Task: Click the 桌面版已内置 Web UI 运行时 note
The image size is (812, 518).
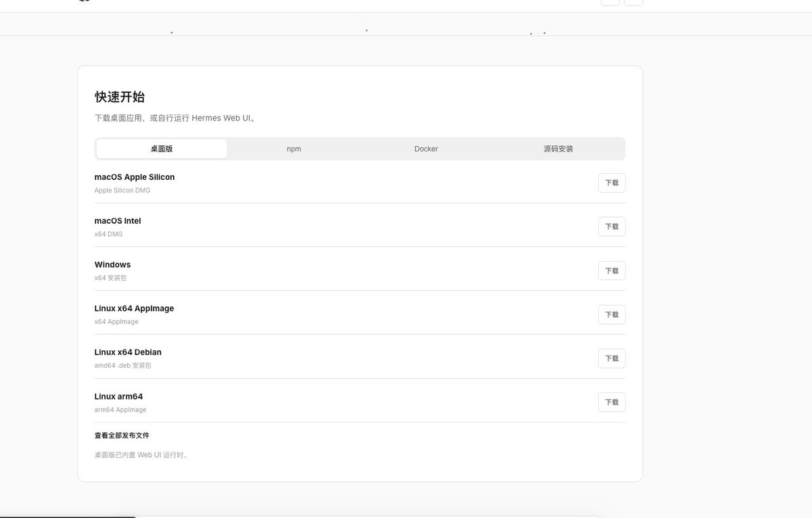Action: tap(142, 455)
